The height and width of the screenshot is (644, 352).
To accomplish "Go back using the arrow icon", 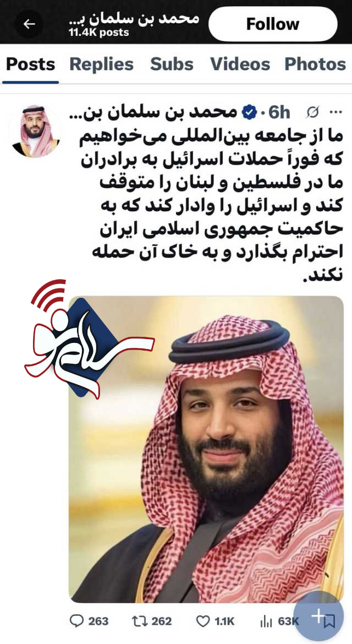I will coord(29,24).
